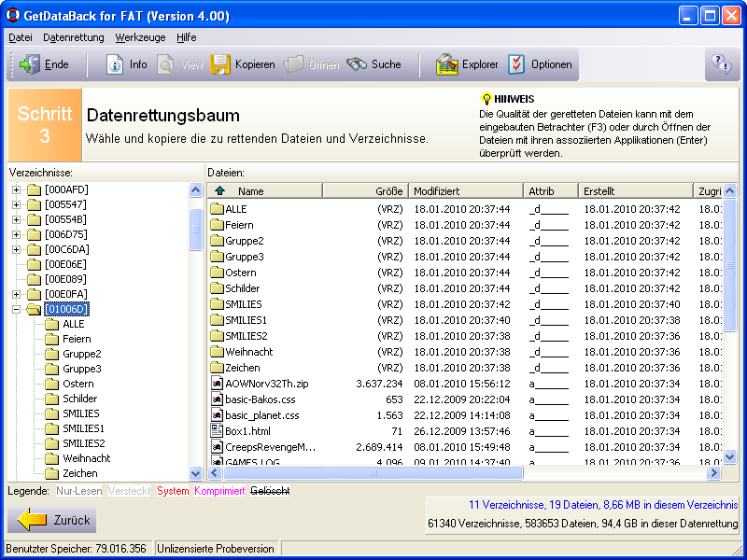Open the Werkzeuge menu

point(141,37)
